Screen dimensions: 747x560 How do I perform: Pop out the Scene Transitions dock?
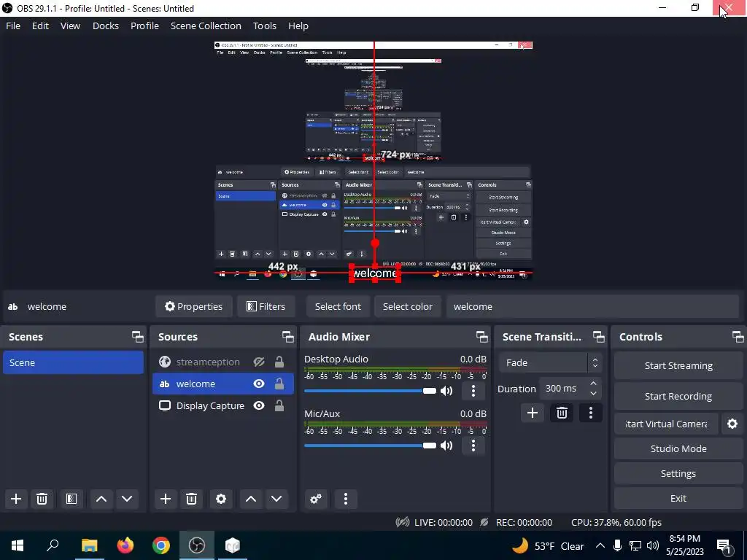598,337
